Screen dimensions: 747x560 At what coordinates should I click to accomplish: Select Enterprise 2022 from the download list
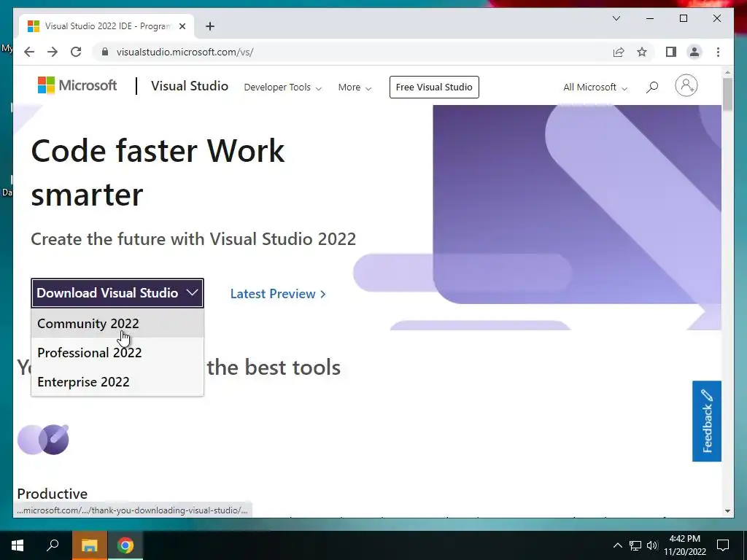point(117,381)
